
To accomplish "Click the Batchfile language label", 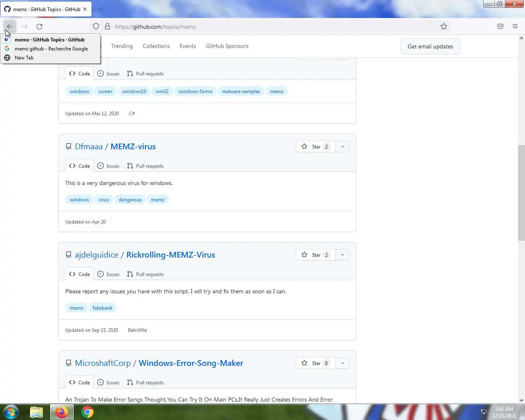I will (x=137, y=330).
